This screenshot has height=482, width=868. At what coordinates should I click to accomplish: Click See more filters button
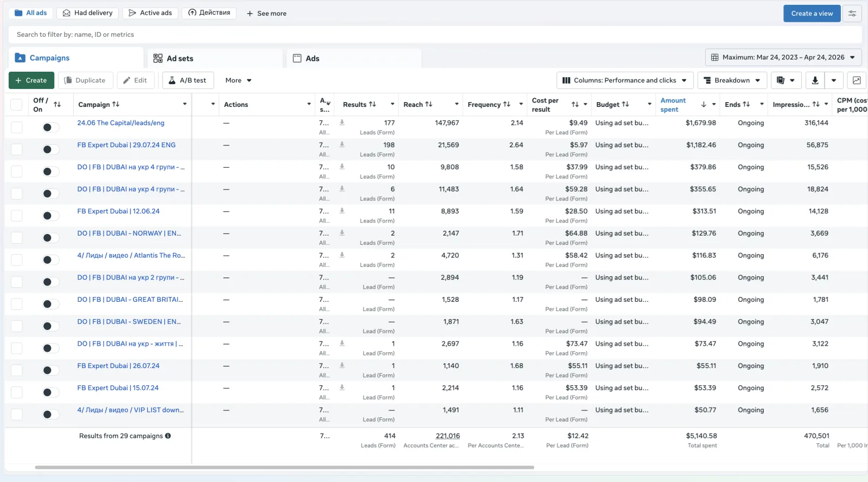(x=266, y=14)
